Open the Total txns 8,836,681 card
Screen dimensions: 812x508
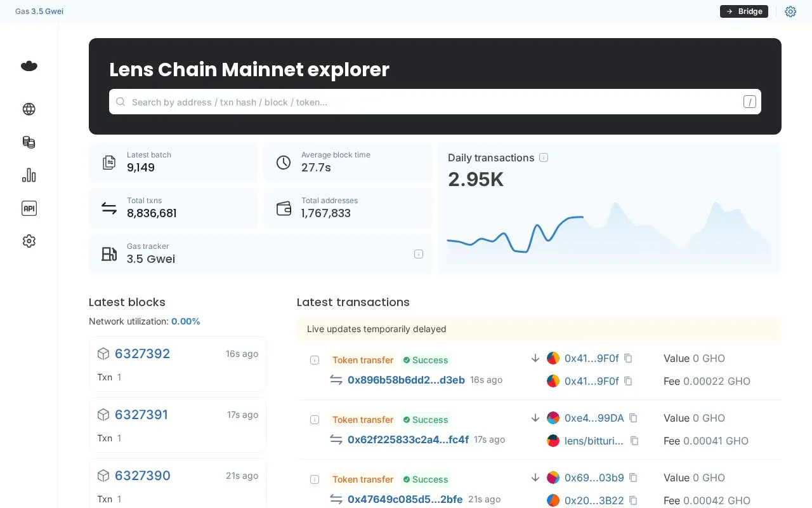point(173,208)
